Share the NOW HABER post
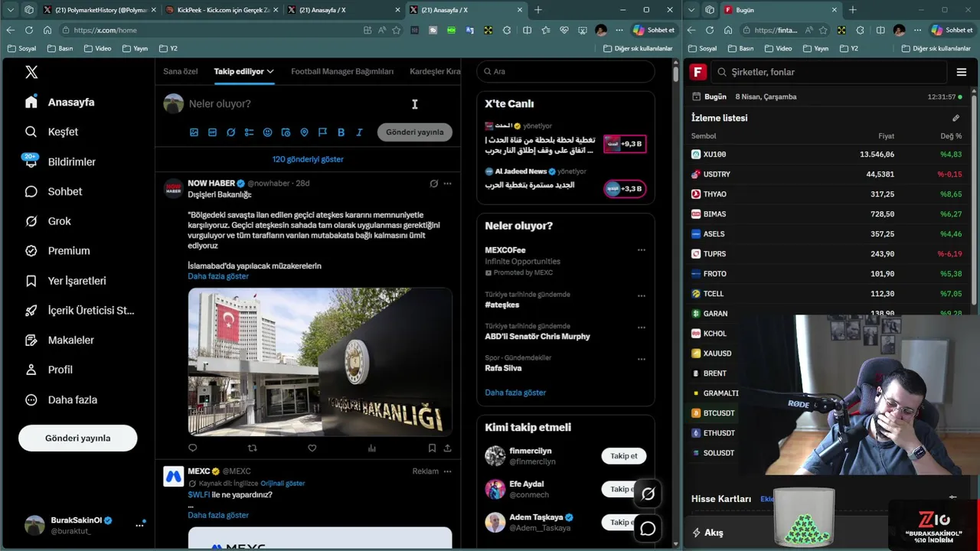Screen dimensions: 980x551 [447, 448]
